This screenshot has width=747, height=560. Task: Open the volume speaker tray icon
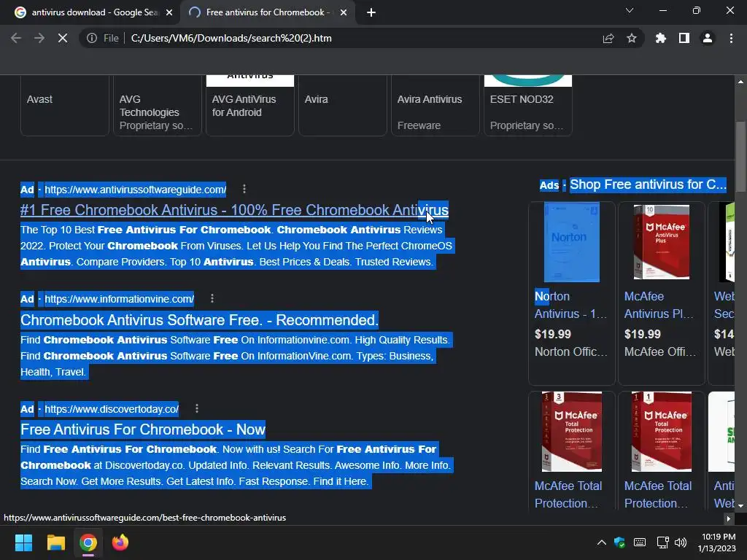(681, 542)
